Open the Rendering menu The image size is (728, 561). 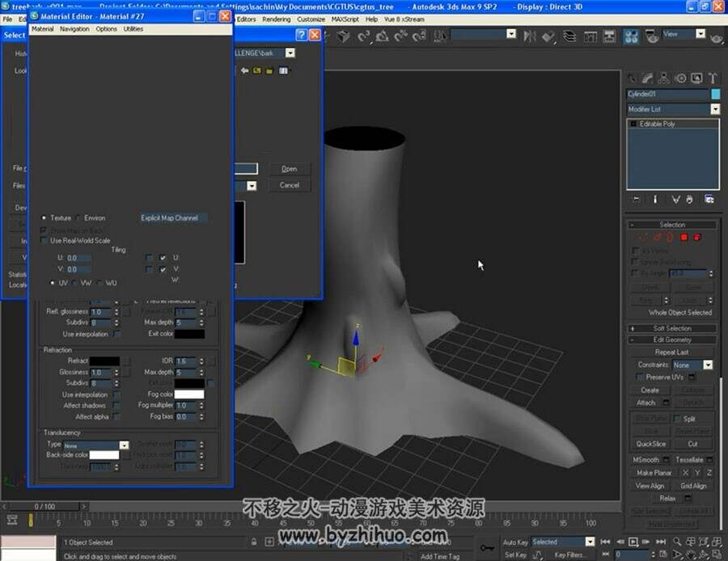click(x=277, y=19)
